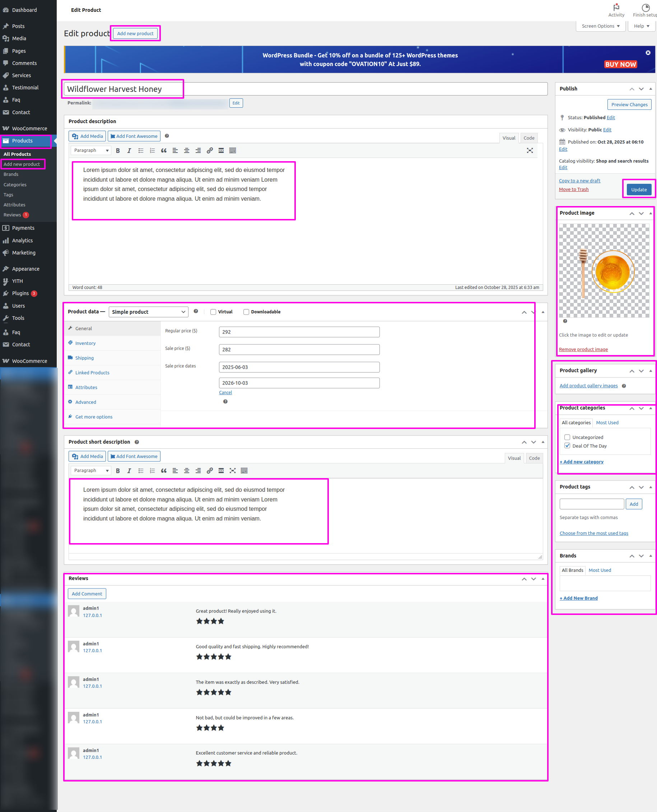Click Italic icon in product description toolbar

[x=129, y=151]
